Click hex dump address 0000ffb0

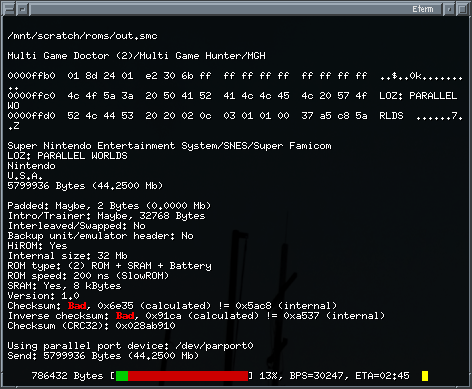pos(31,76)
